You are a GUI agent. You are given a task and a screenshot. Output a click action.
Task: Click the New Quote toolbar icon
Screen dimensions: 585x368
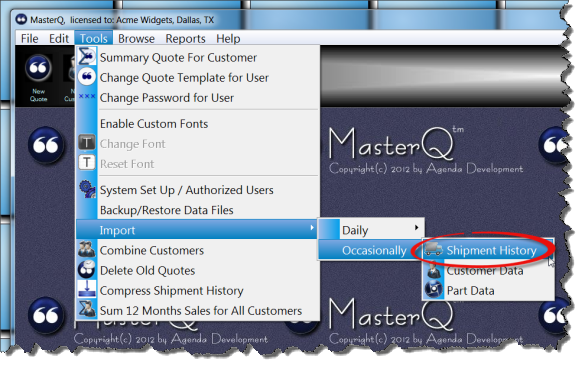[38, 78]
